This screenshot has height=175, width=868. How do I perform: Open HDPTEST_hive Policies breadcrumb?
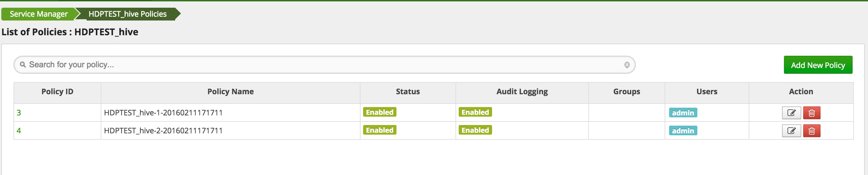pyautogui.click(x=127, y=14)
